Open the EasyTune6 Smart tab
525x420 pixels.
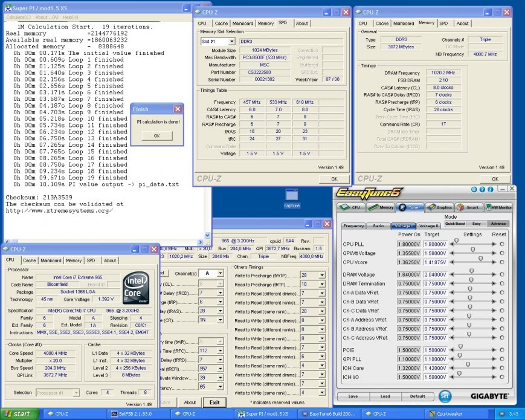(x=468, y=207)
